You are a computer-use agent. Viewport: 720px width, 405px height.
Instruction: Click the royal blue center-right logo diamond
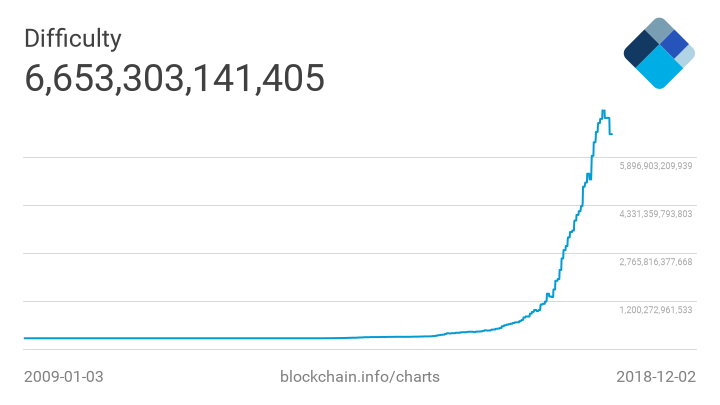[674, 44]
